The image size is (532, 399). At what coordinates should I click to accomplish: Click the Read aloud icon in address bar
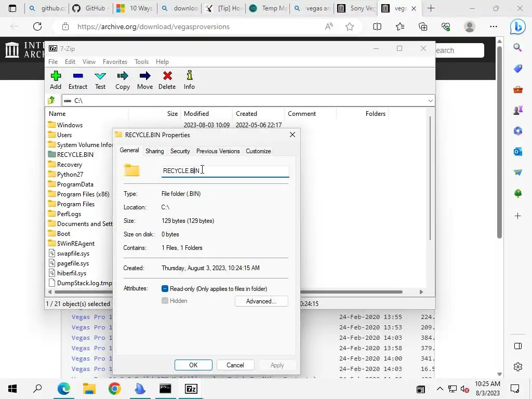[329, 26]
